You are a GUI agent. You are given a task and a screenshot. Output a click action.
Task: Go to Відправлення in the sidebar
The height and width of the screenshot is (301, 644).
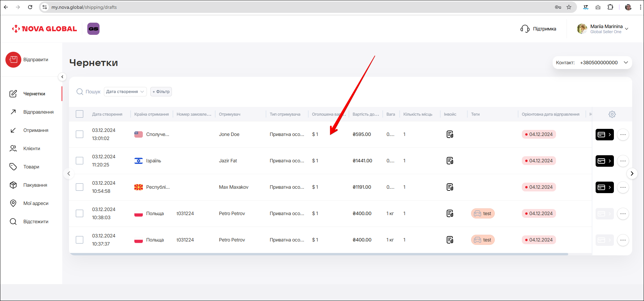[x=38, y=112]
